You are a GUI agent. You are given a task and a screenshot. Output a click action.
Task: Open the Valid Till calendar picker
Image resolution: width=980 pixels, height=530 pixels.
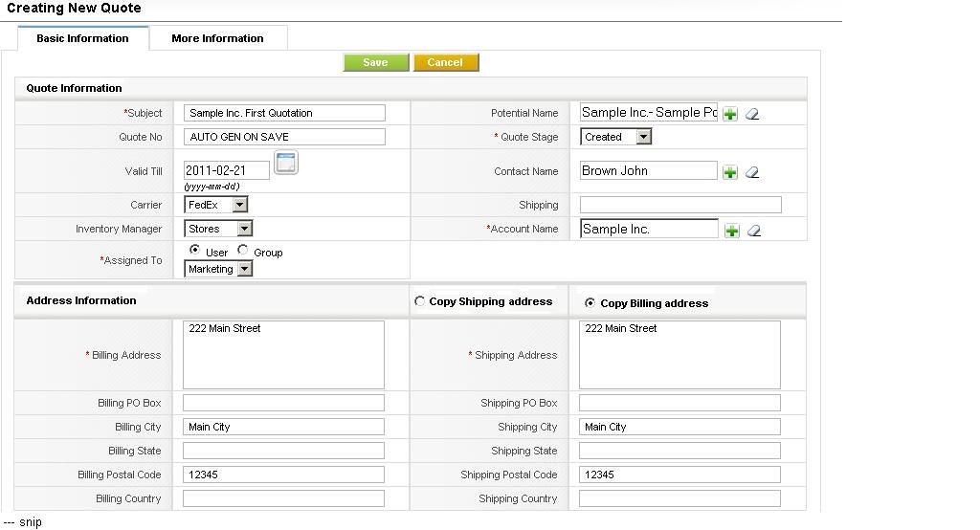tap(286, 163)
